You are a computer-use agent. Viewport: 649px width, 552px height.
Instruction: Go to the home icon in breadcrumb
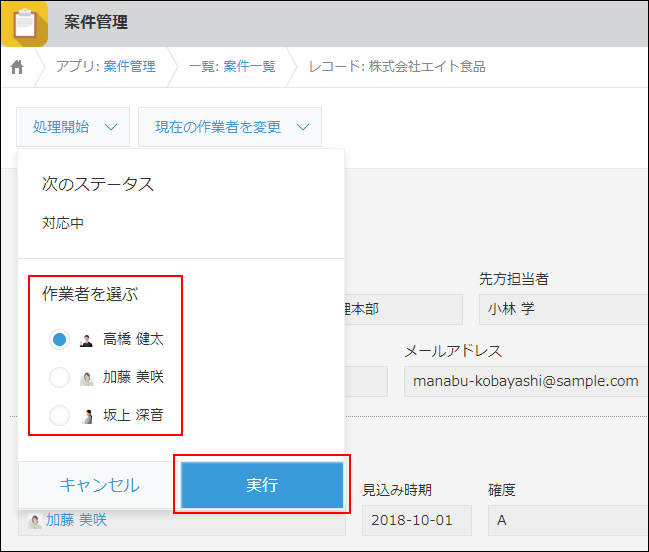click(17, 67)
